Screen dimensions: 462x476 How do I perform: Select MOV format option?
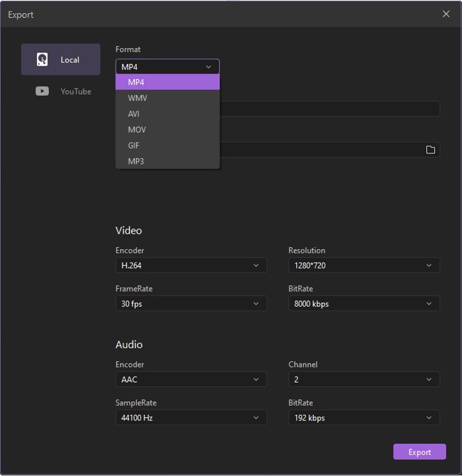coord(167,130)
